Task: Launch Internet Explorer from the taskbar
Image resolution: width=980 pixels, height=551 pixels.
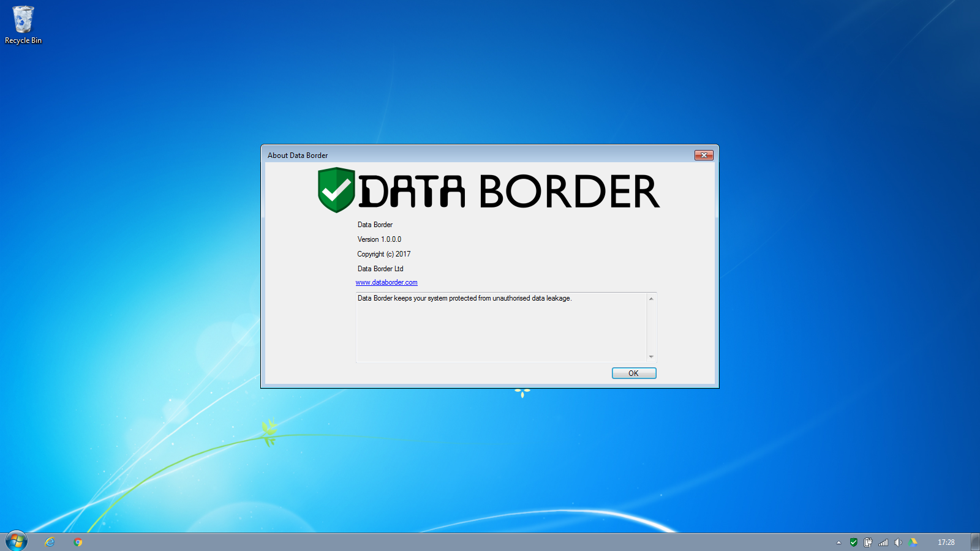Action: coord(50,542)
